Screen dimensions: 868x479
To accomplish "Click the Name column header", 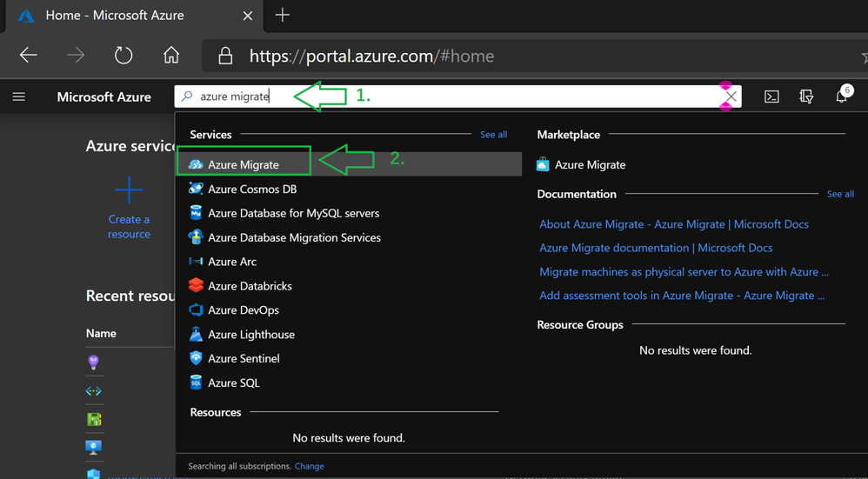I will pos(101,334).
